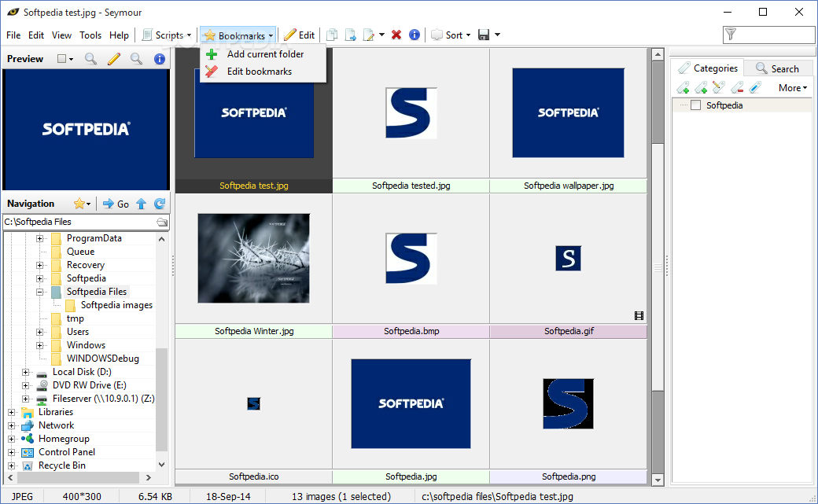The width and height of the screenshot is (818, 504).
Task: Click the floppy disk save icon
Action: (484, 35)
